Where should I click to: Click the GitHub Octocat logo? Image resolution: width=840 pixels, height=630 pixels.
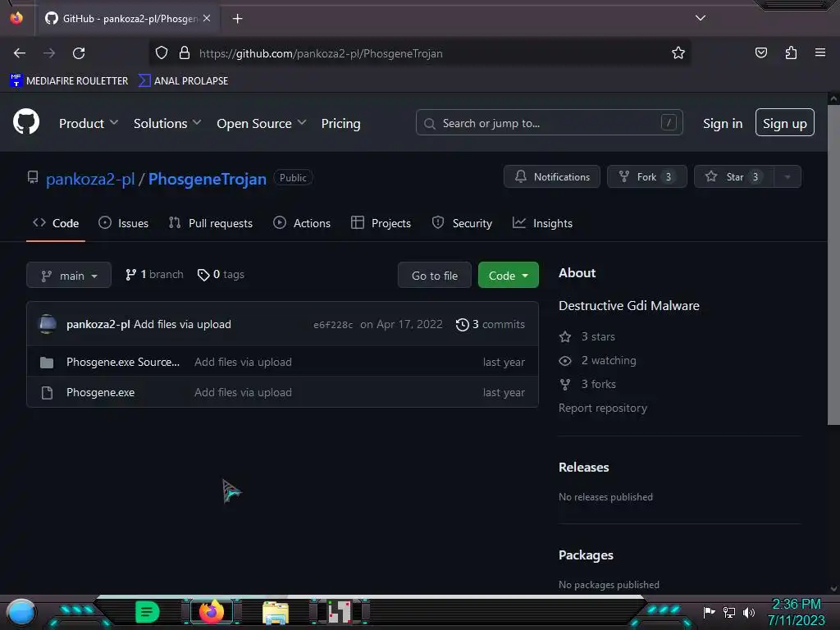(x=25, y=122)
